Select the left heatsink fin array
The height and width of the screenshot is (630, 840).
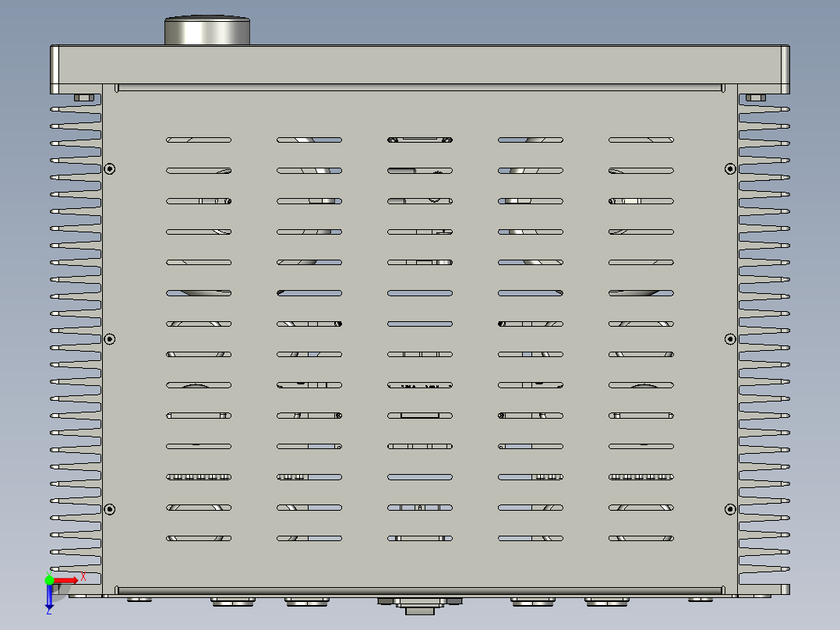click(76, 343)
